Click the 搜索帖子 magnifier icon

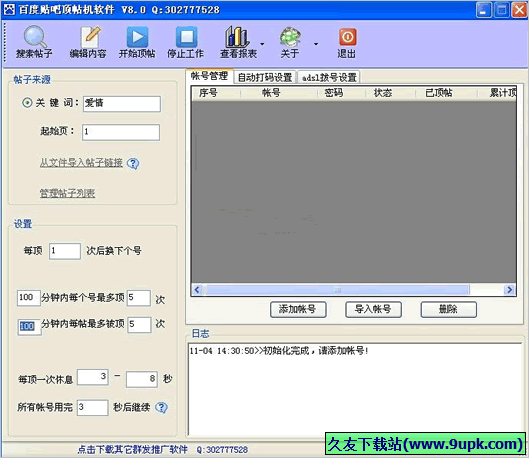[34, 36]
